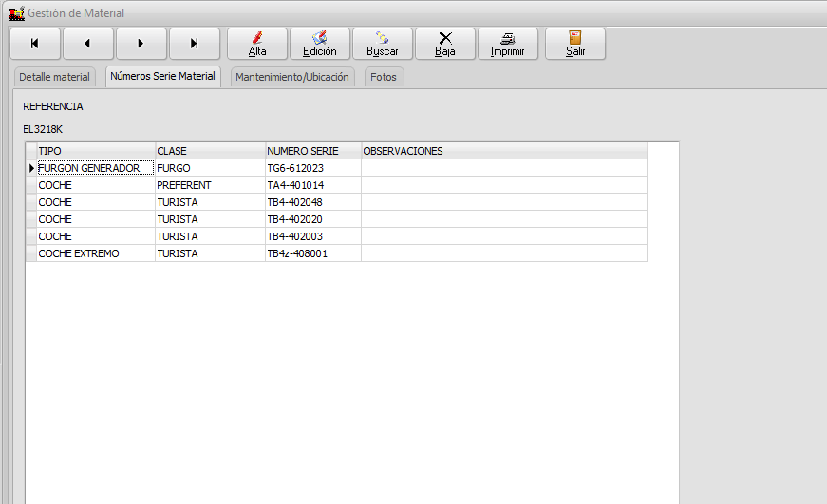Select the FURGO class cell
The height and width of the screenshot is (504, 827).
point(210,168)
